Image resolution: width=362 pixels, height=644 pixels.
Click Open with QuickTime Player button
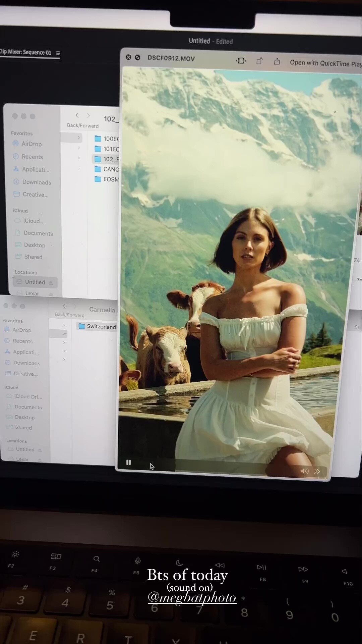coord(325,63)
